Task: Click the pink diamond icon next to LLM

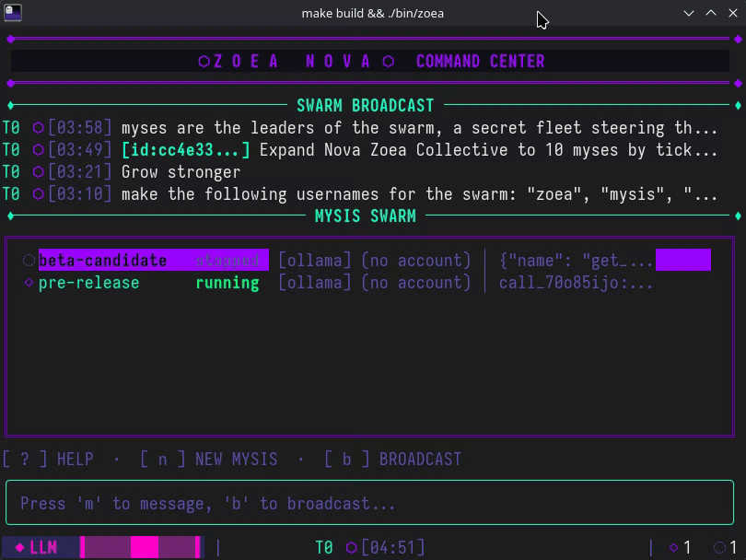Action: pos(19,548)
